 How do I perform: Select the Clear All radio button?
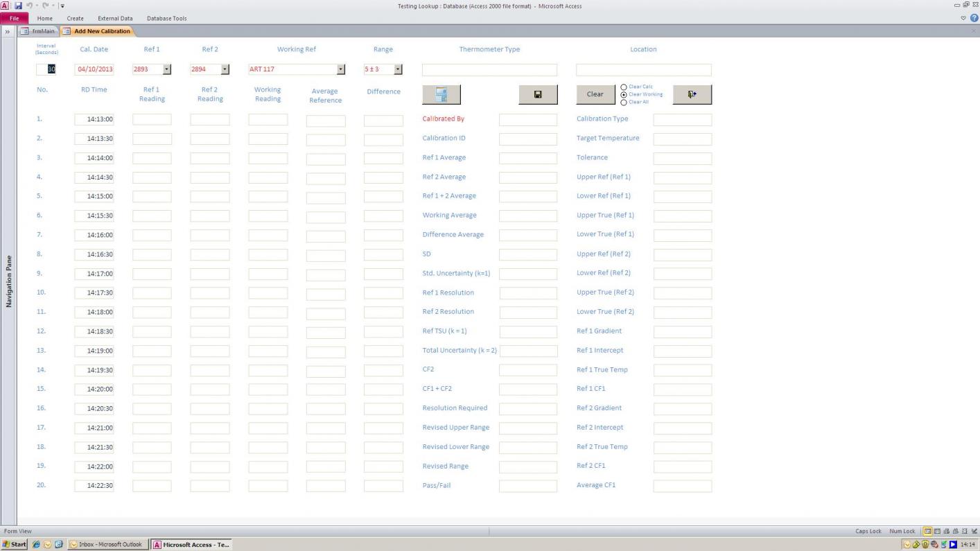[624, 102]
